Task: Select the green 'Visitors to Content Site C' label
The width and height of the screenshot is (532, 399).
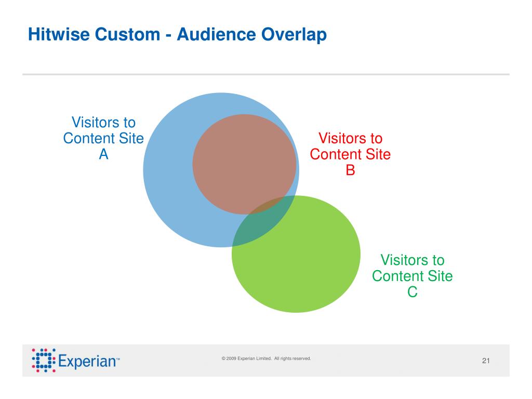Action: click(x=412, y=276)
